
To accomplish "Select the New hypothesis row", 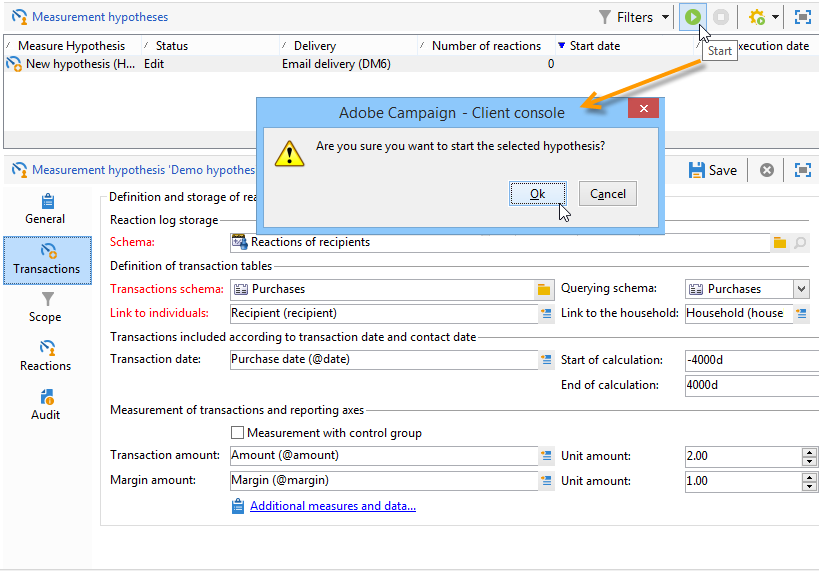I will tap(411, 64).
